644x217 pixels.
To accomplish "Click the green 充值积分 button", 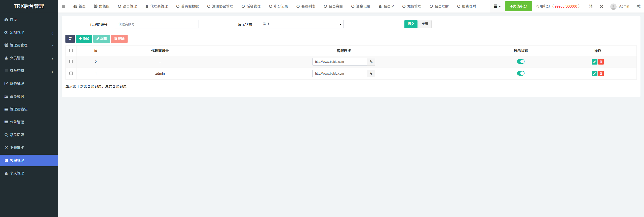I will (x=518, y=6).
